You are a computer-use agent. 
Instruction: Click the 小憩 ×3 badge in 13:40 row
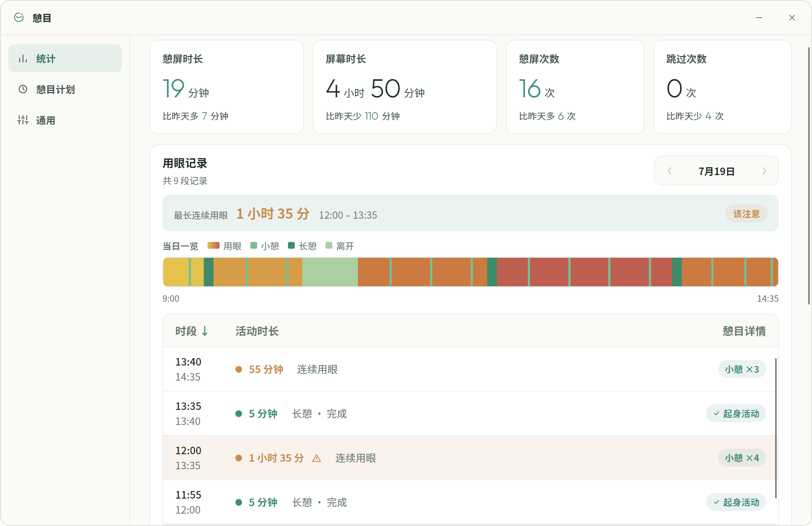pyautogui.click(x=742, y=369)
